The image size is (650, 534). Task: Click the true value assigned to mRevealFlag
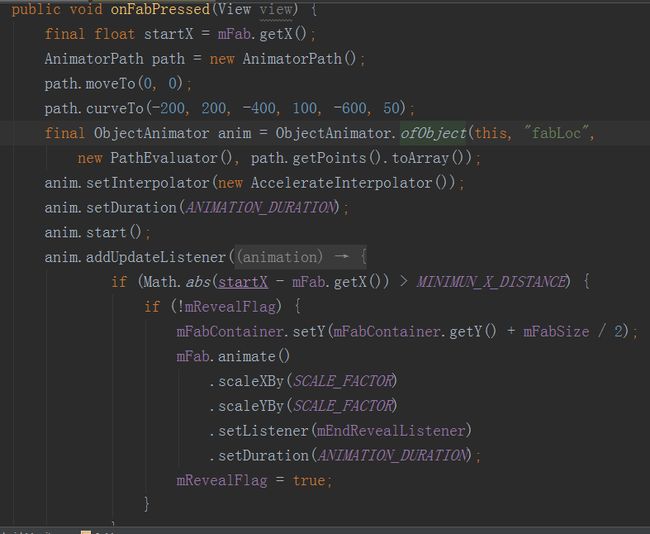309,480
